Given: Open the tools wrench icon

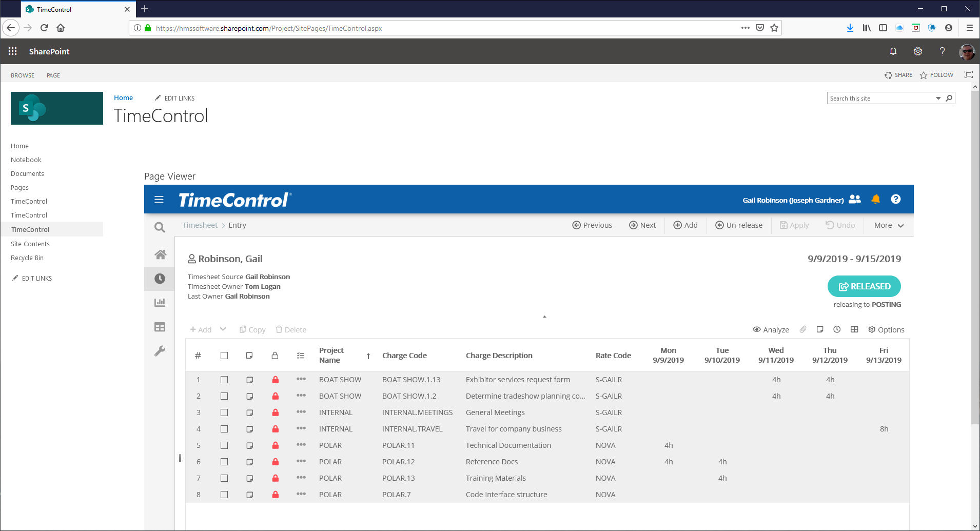Looking at the screenshot, I should click(160, 351).
